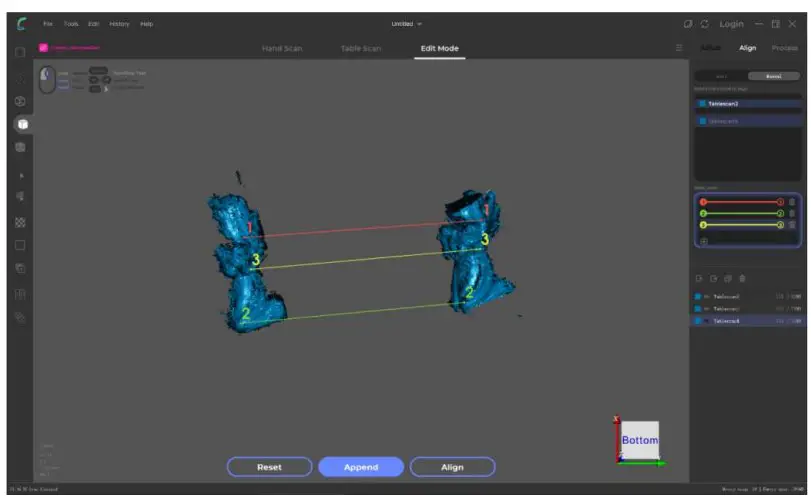811x501 pixels.
Task: Click the trash icon above the scan list
Action: pos(742,279)
